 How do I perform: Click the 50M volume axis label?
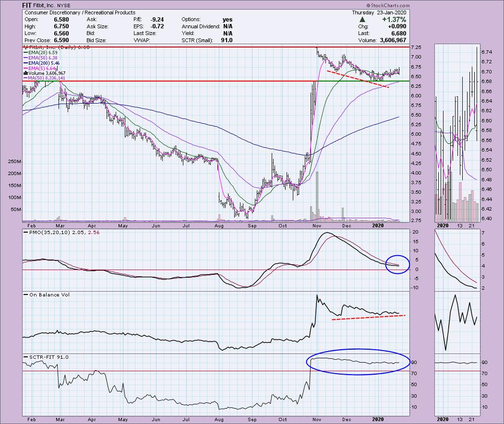point(16,210)
